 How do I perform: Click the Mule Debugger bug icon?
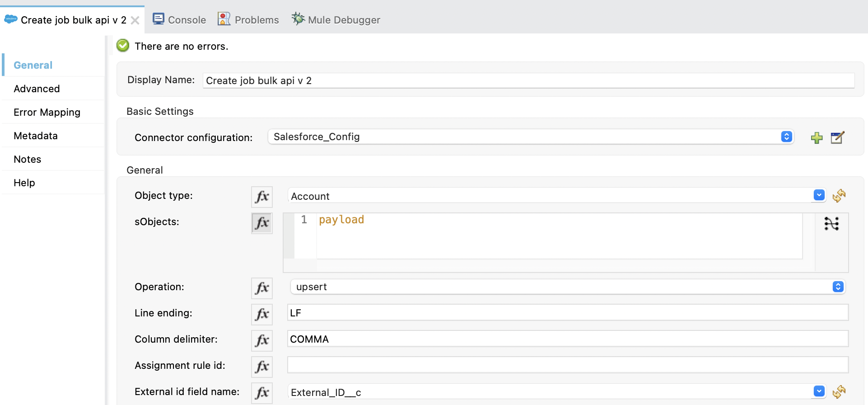(298, 19)
